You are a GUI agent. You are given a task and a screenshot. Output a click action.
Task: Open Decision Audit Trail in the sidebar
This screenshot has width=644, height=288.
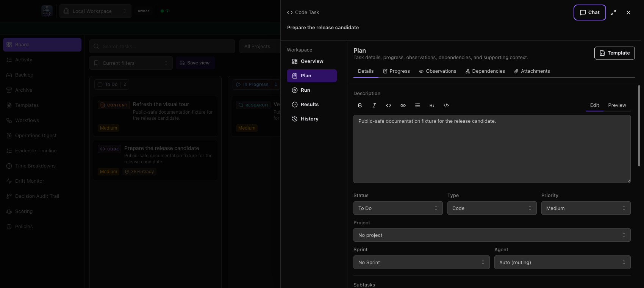coord(42,196)
